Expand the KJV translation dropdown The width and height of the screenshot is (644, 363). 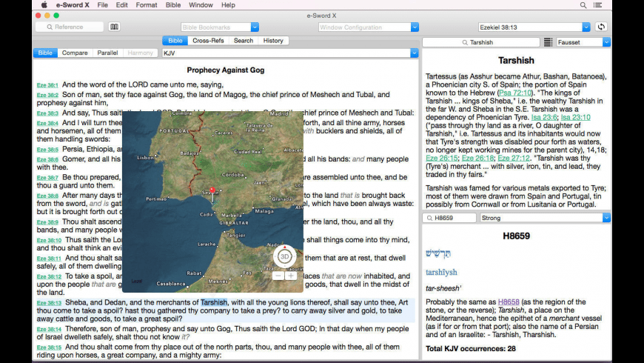414,53
